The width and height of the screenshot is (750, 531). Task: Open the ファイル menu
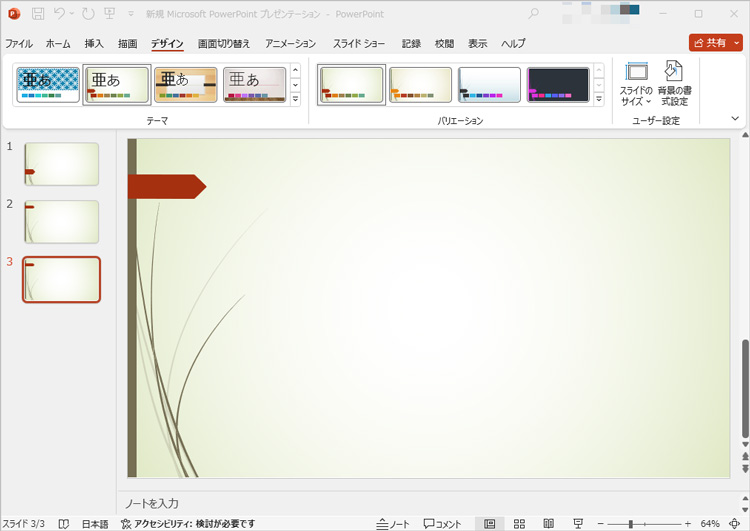19,44
